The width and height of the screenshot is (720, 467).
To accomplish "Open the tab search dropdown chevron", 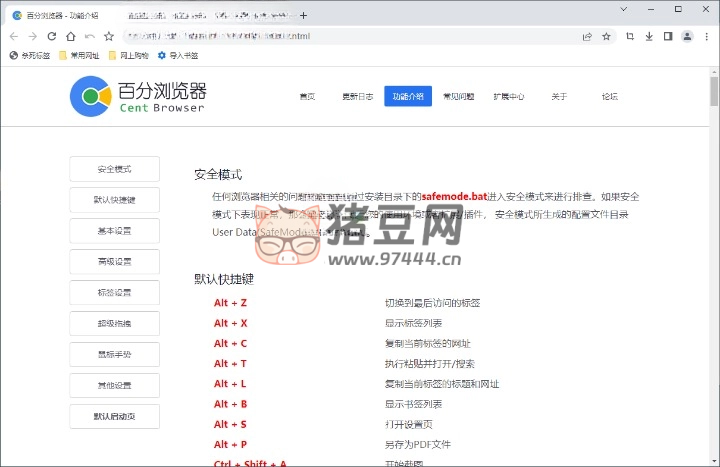I will pyautogui.click(x=623, y=9).
